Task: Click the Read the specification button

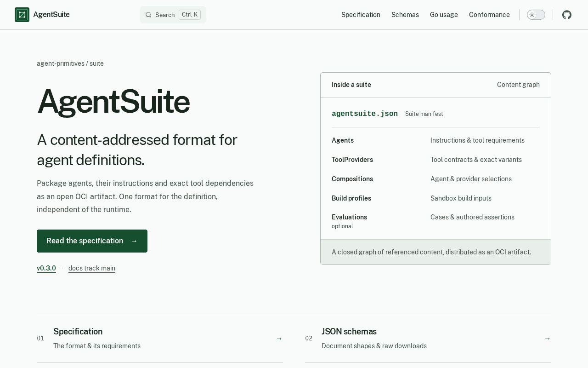Action: point(92,241)
